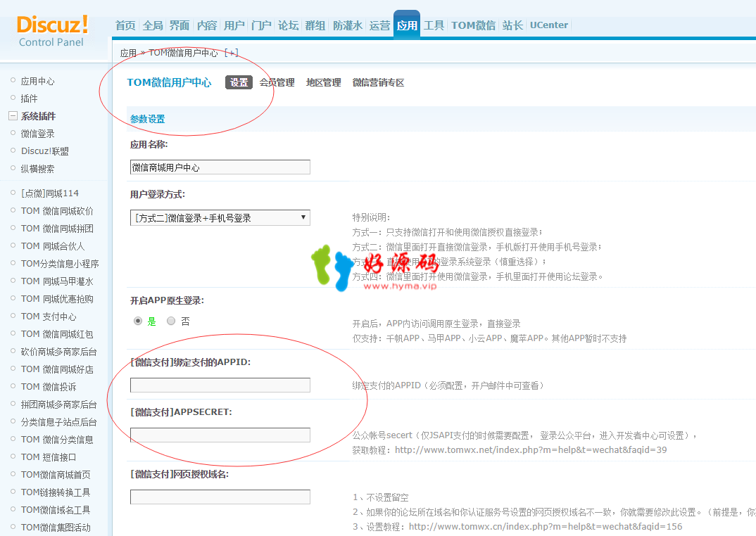Go to the 群组 top menu
Screen dimensions: 756x536
point(315,25)
